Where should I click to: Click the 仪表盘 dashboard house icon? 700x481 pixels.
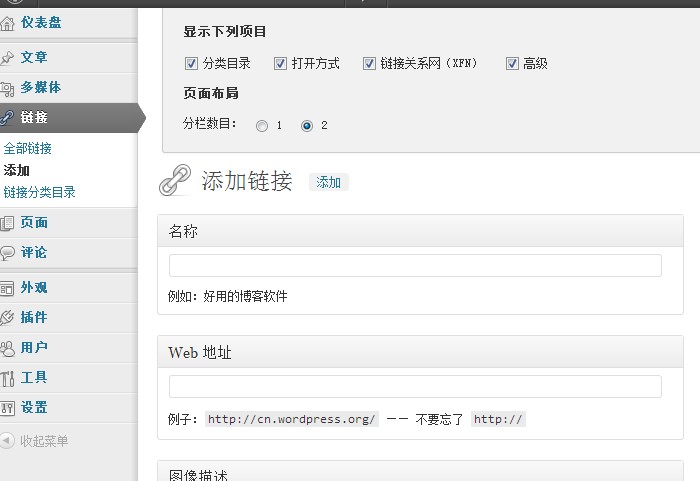point(7,21)
